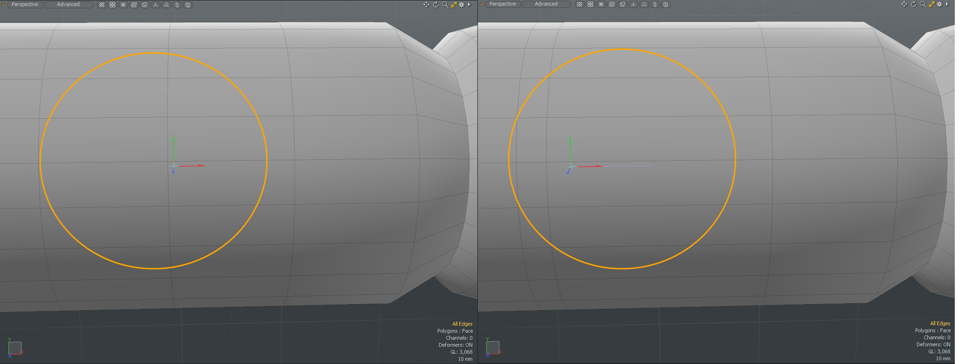This screenshot has height=364, width=980.
Task: Click the four-circles icon in left viewport toolbar
Action: 112,5
